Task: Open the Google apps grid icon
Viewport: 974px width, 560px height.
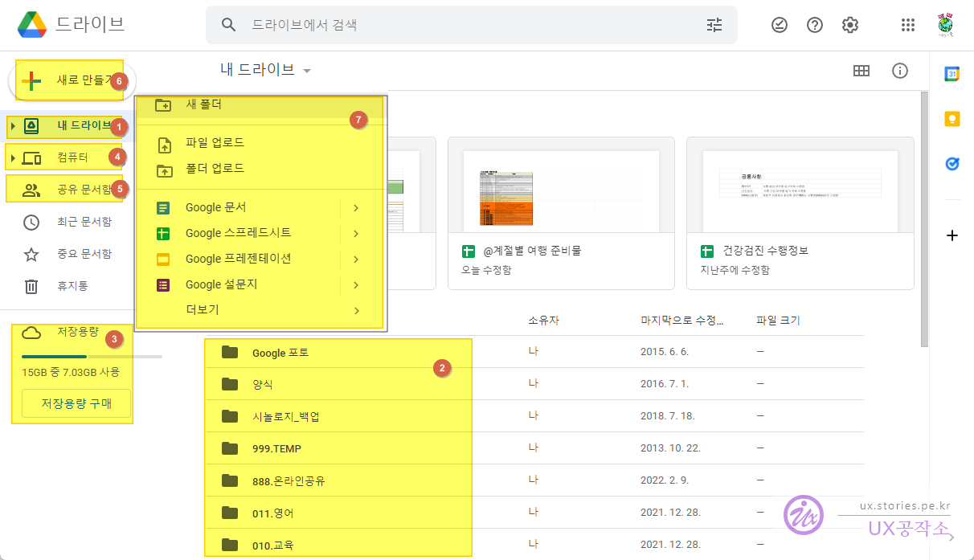Action: [x=908, y=25]
